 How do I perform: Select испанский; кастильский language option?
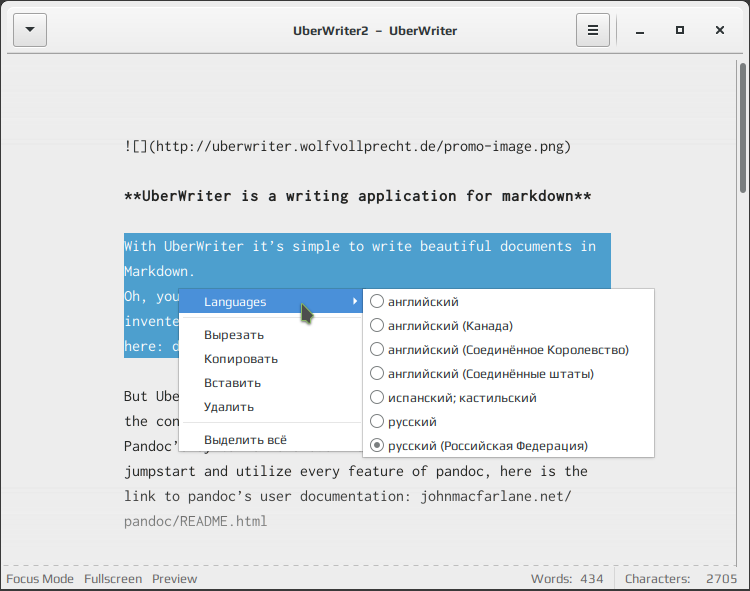coord(508,397)
